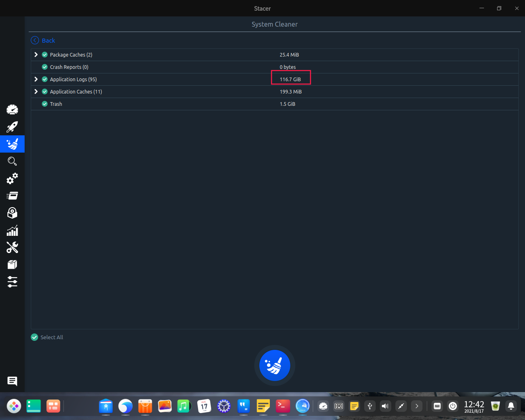Open the Dashboard page in the sidebar
525x420 pixels.
[x=12, y=110]
